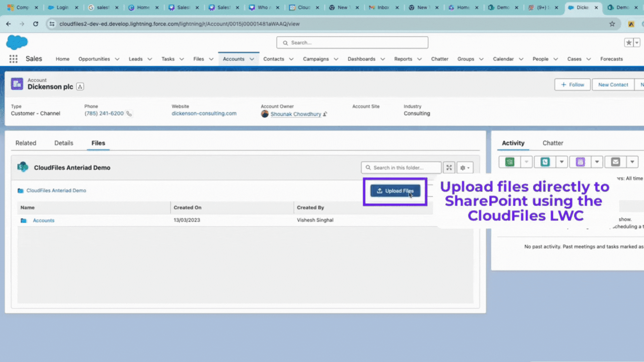Expand the Contacts navigation dropdown

(x=290, y=59)
